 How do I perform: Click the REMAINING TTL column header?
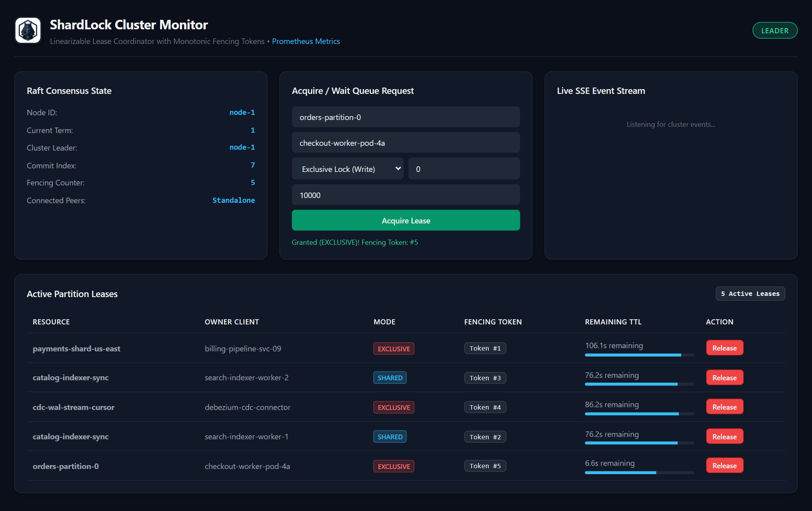613,322
